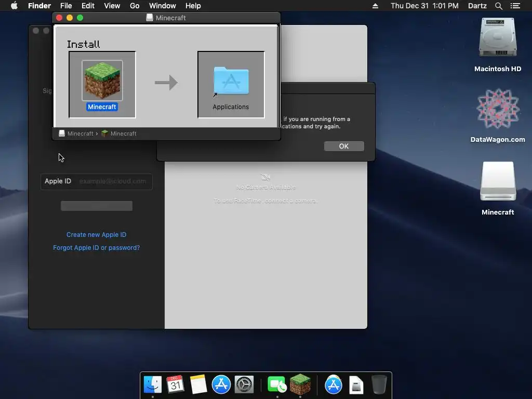The width and height of the screenshot is (532, 399).
Task: Open the Go menu
Action: click(x=135, y=6)
